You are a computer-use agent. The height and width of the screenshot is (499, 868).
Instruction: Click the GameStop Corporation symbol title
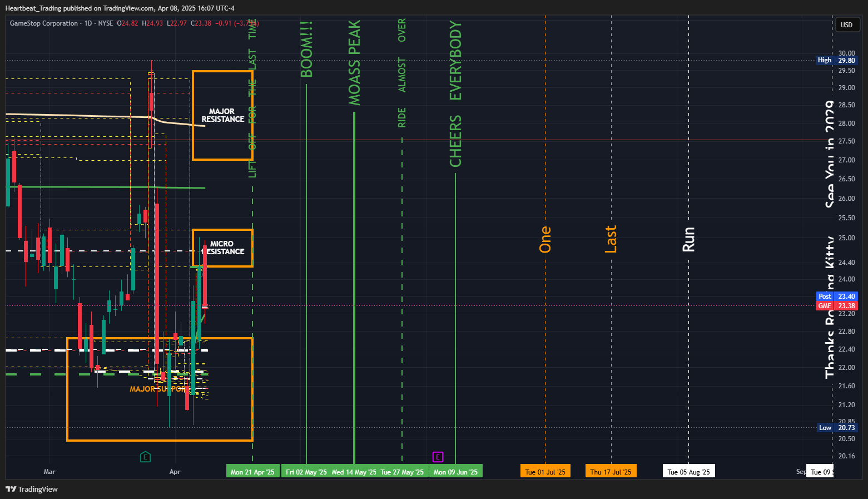coord(44,23)
